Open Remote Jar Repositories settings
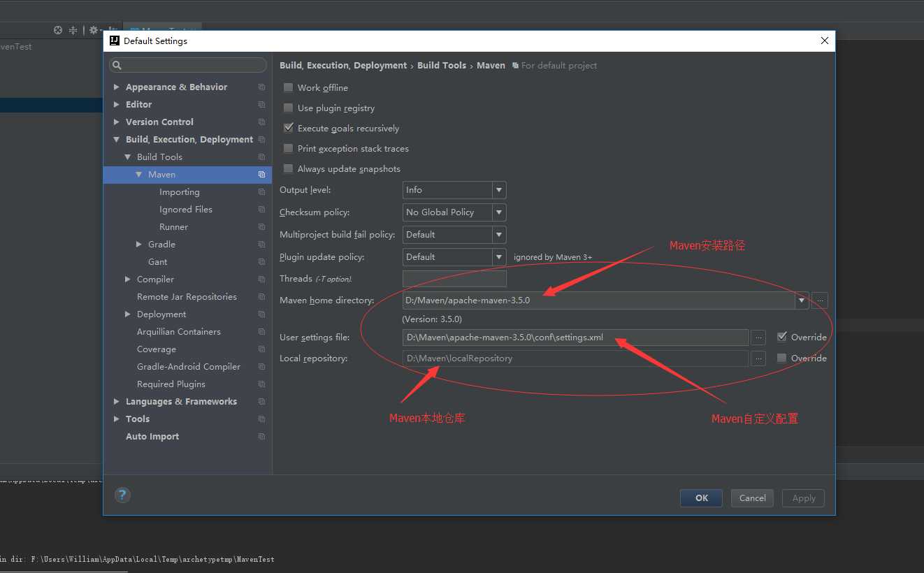The image size is (924, 573). coord(187,297)
